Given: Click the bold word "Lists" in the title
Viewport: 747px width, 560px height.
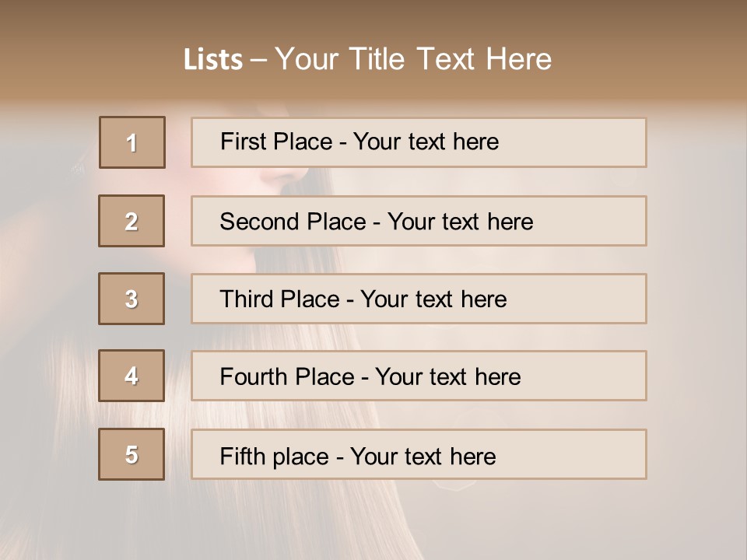Looking at the screenshot, I should pos(213,60).
